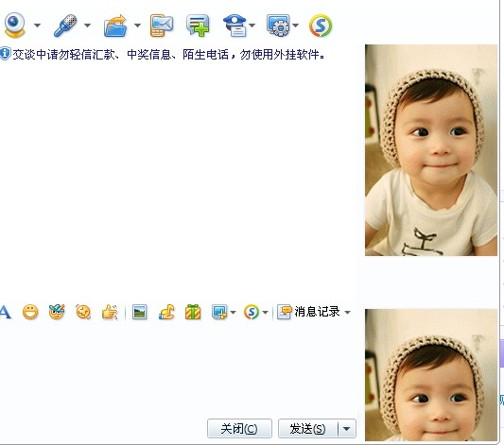Click the blue info shield icon beside the safety notice
This screenshot has width=504, height=445.
[5, 54]
